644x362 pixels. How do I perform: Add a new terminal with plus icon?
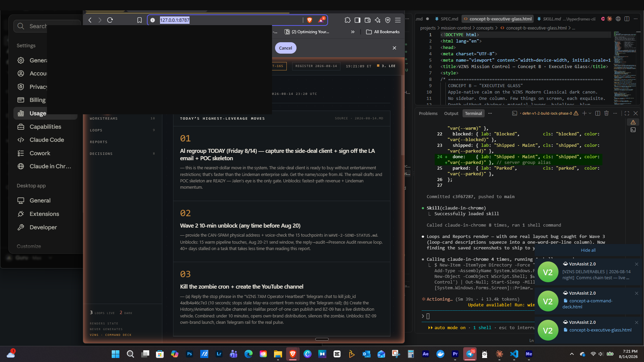point(584,113)
